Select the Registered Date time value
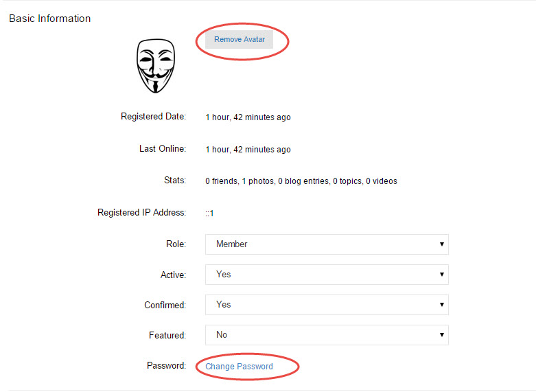The width and height of the screenshot is (536, 392). pyautogui.click(x=248, y=117)
